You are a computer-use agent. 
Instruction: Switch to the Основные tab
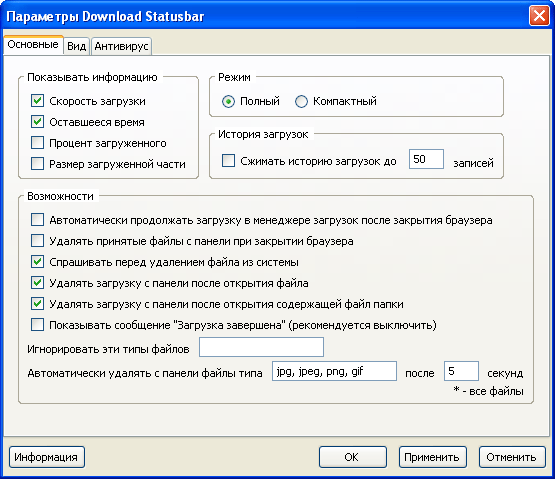(33, 45)
